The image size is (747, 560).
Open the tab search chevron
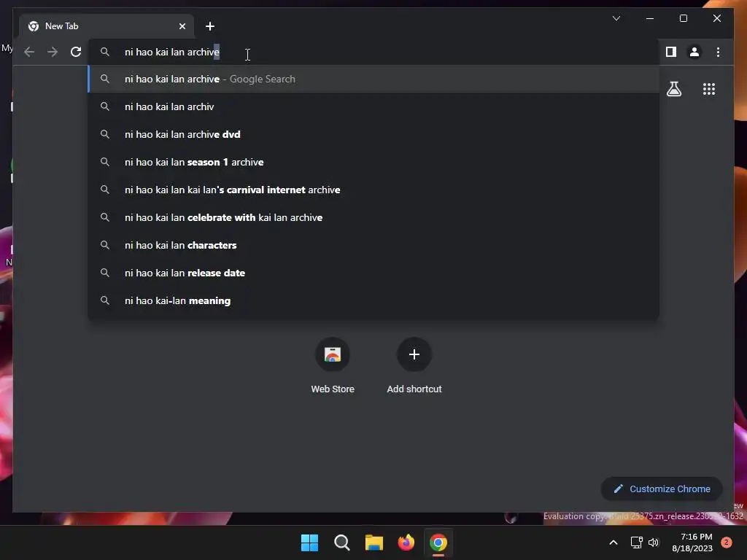coord(616,18)
